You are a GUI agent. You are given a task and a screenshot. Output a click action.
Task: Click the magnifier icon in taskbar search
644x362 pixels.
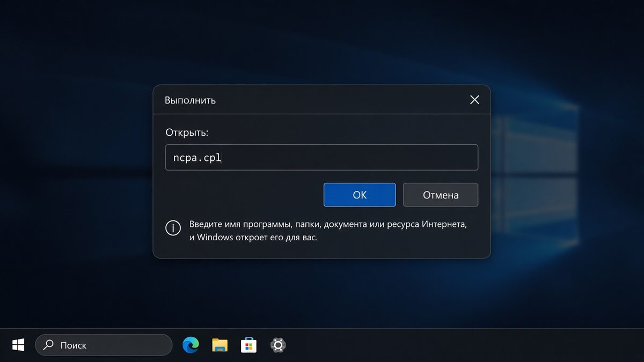click(49, 345)
